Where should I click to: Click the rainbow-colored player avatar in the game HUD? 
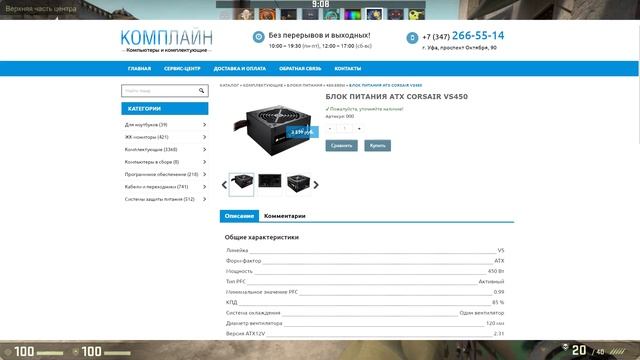tap(353, 15)
